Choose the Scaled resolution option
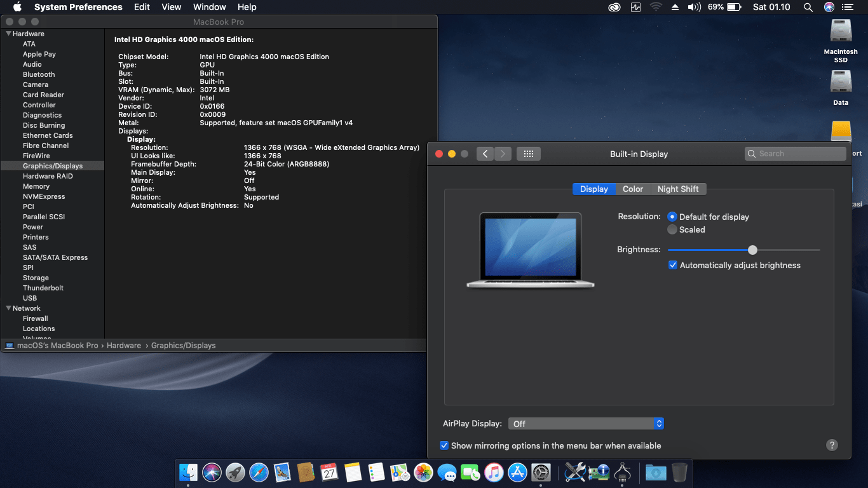This screenshot has height=488, width=868. click(x=672, y=229)
